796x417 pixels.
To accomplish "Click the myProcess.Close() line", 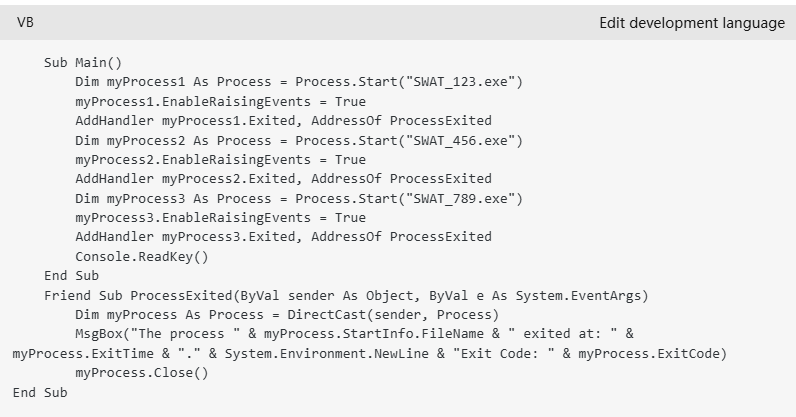I will pos(141,373).
